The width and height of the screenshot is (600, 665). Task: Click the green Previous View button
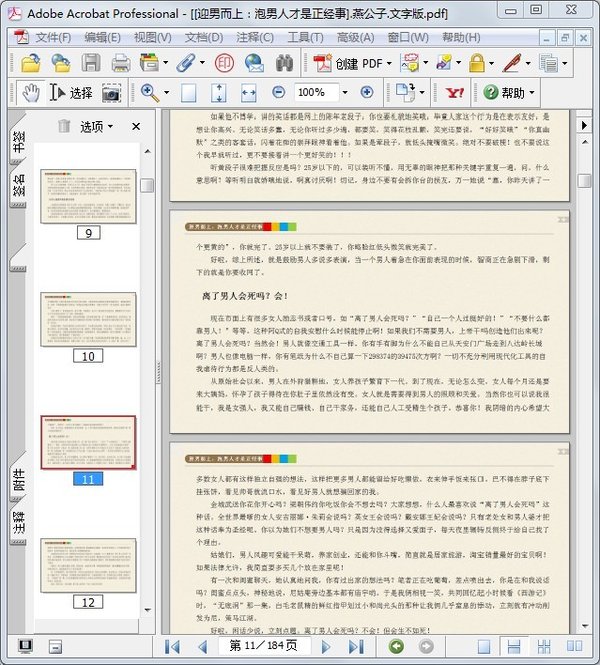(396, 646)
